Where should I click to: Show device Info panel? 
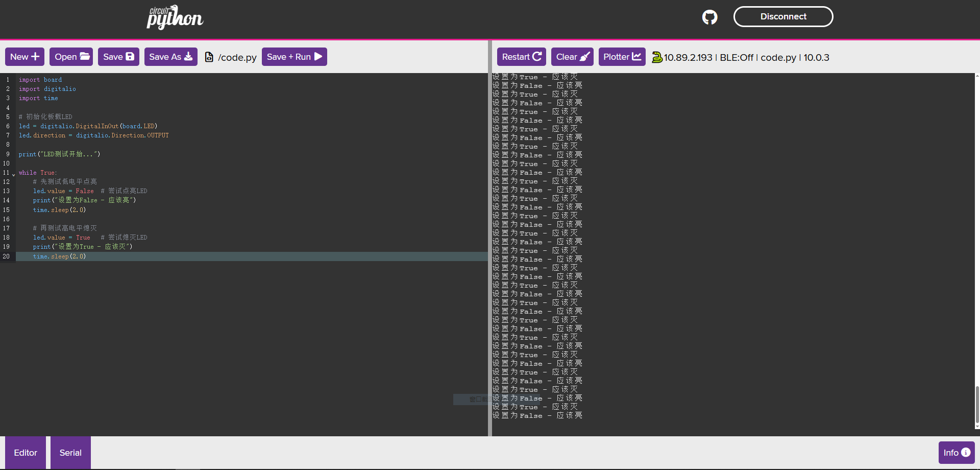coord(956,453)
